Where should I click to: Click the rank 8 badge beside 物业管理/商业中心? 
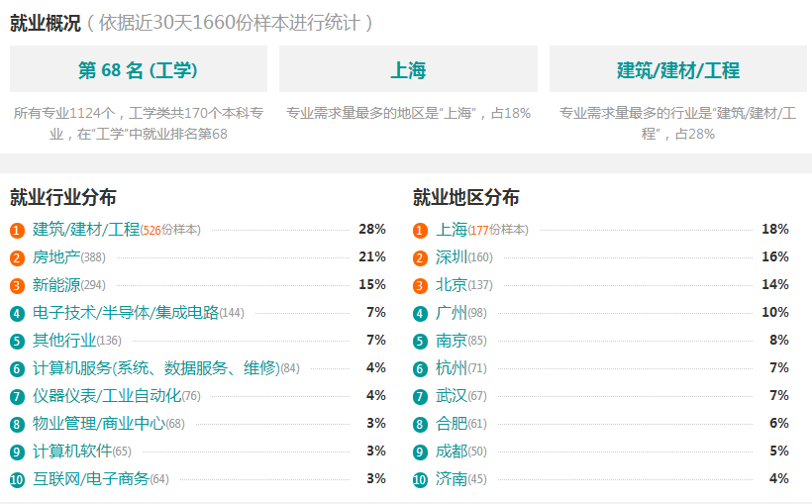point(17,424)
